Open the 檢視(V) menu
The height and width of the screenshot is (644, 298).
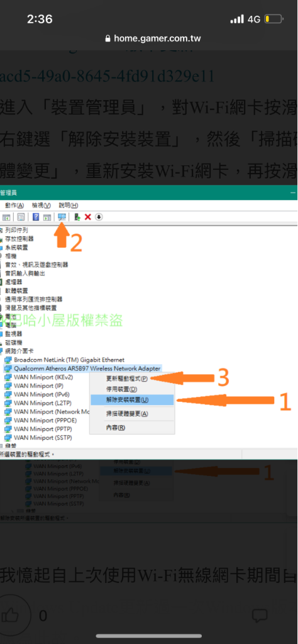[x=41, y=206]
